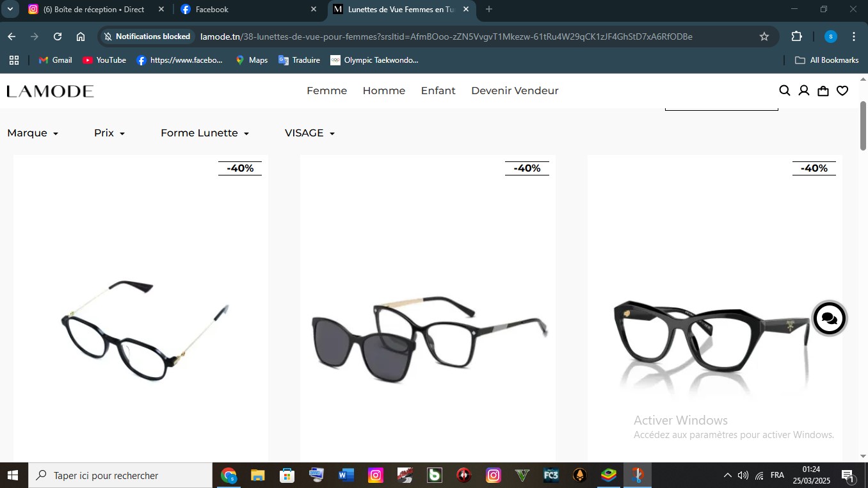The height and width of the screenshot is (488, 868).
Task: Click the LAMODE logo
Action: 51,91
